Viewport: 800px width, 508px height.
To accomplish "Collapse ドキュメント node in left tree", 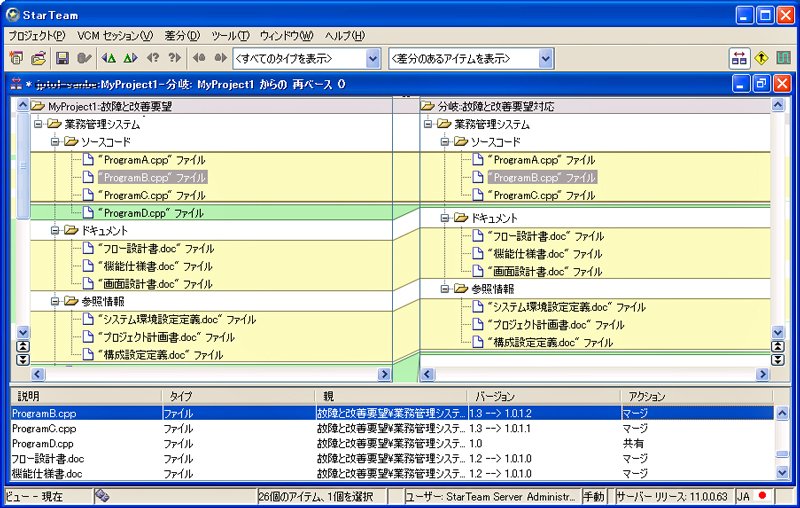I will (55, 231).
